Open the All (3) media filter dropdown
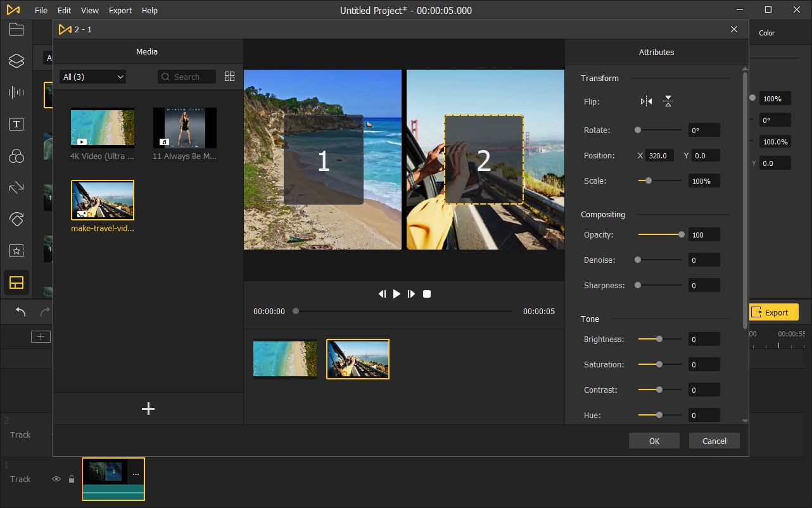Viewport: 812px width, 508px height. coord(92,76)
